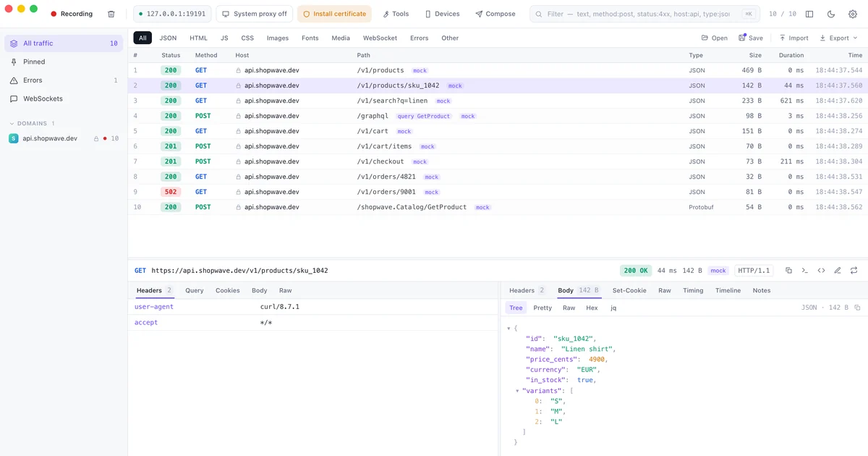This screenshot has width=868, height=456.
Task: Click the trash icon to clear captured traffic
Action: (111, 14)
